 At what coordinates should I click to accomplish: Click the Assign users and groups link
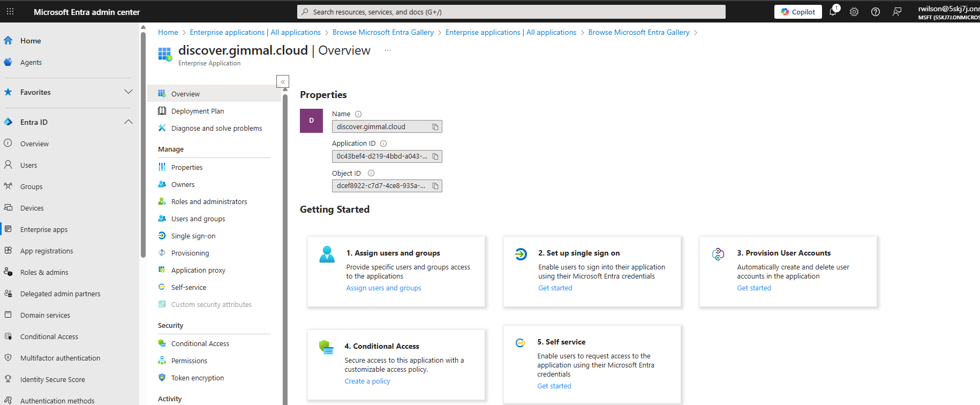click(383, 288)
